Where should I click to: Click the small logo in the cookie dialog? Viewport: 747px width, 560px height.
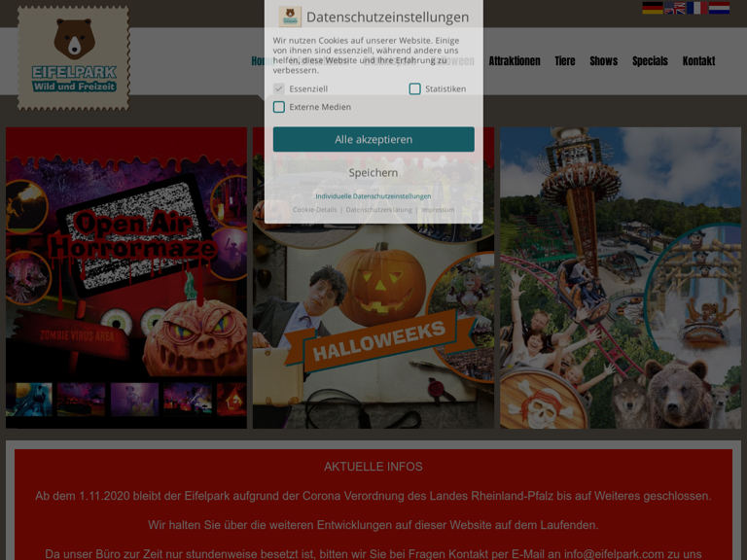pos(290,17)
